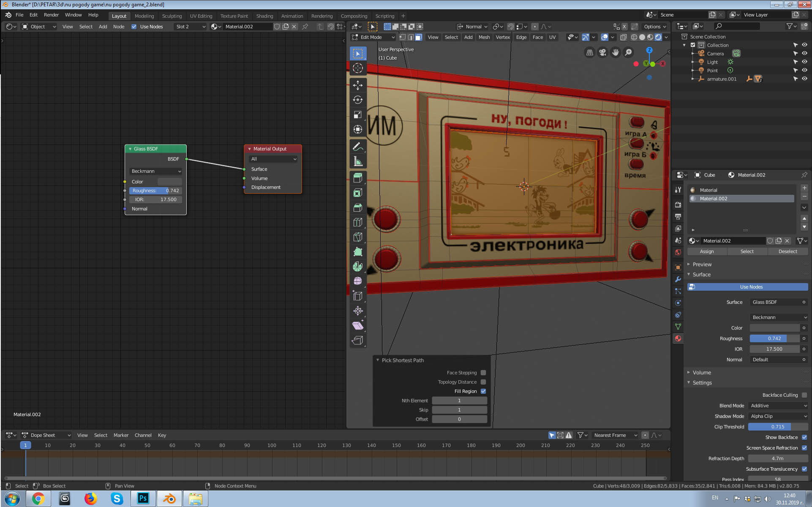Screen dimensions: 812x507
Task: Switch to the Shading workspace tab
Action: tap(264, 16)
